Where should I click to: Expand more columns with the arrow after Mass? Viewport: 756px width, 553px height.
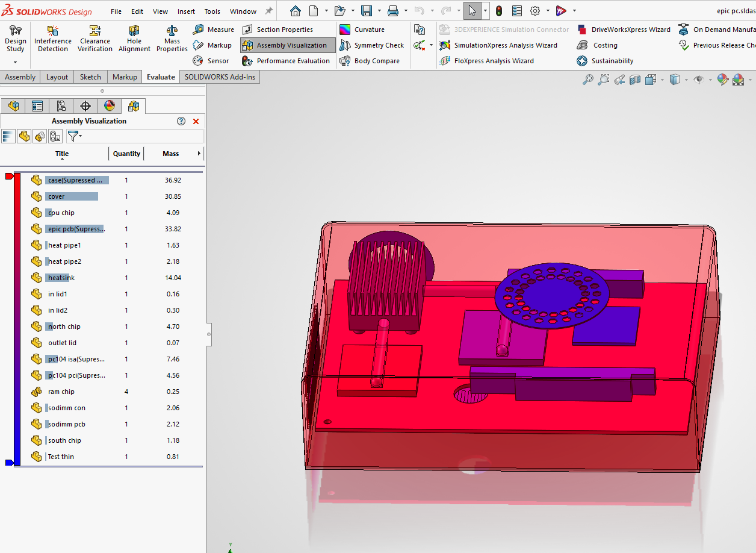pyautogui.click(x=199, y=154)
